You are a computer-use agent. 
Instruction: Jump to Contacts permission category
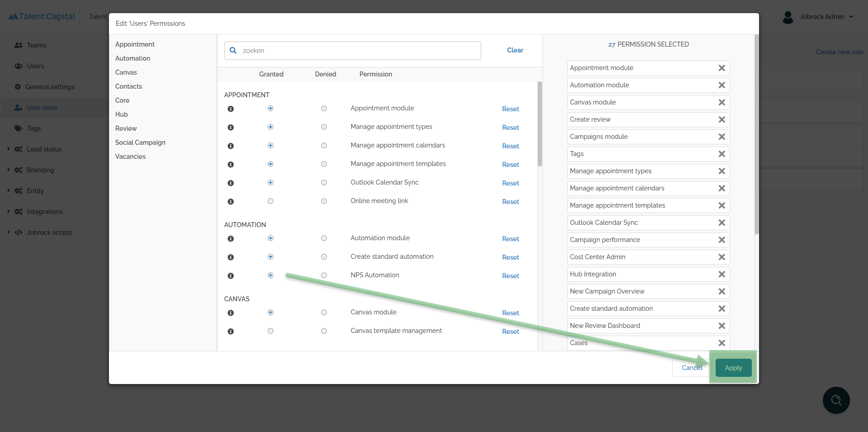point(128,86)
